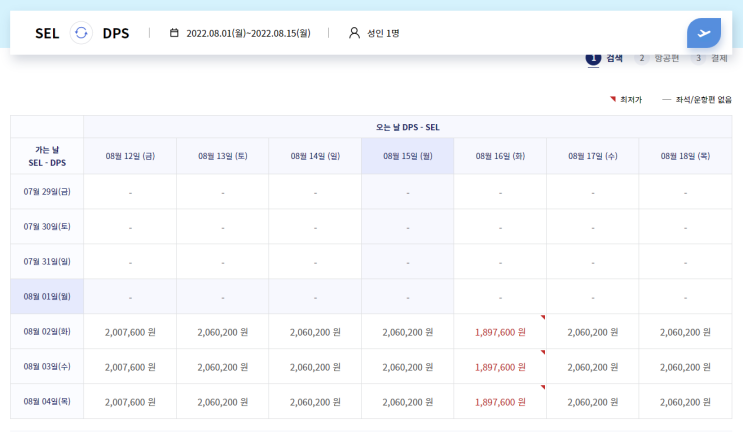Select 2,060,200 원 fare 08월 04일 to 08월 18일
Viewport: 743px width, 432px height.
pos(685,402)
